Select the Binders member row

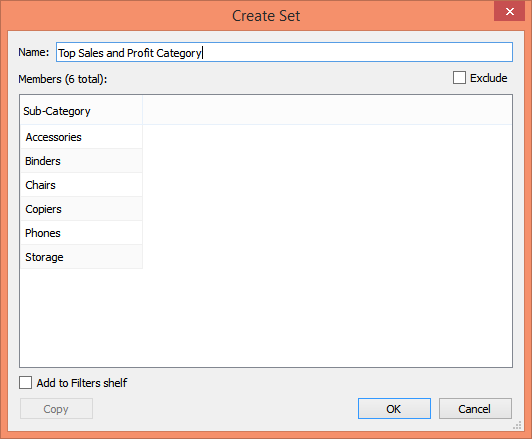pos(81,161)
